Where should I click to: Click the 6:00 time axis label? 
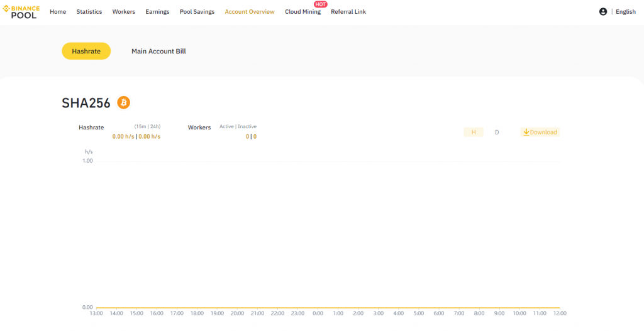[438, 313]
